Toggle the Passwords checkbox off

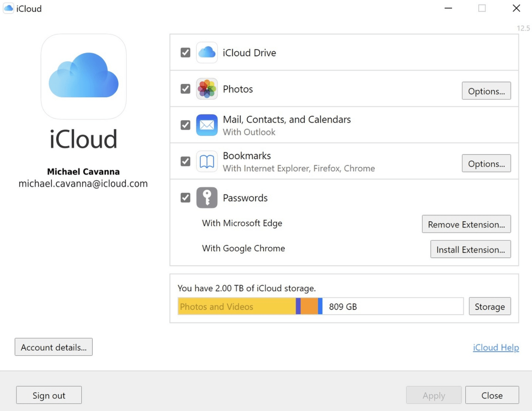(x=185, y=197)
